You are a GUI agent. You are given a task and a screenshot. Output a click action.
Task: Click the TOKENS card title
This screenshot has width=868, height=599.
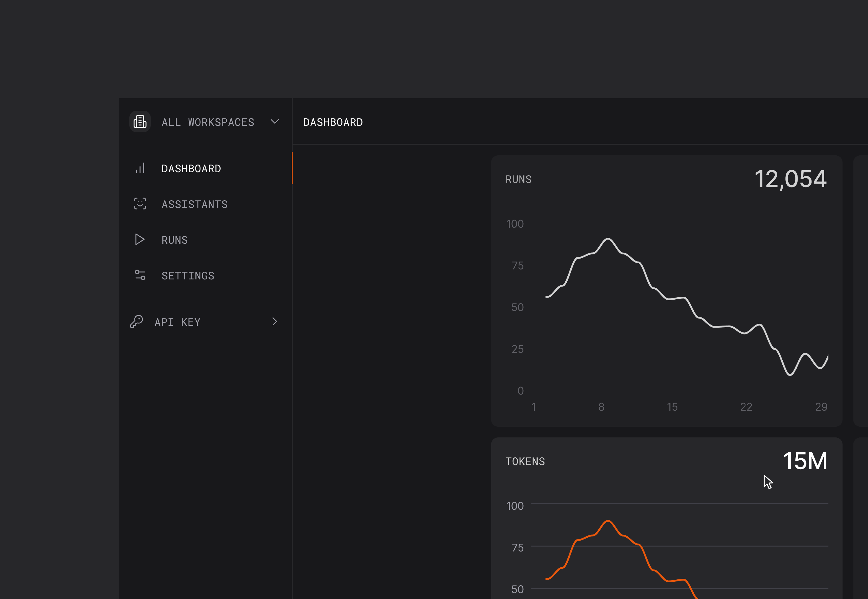pyautogui.click(x=525, y=461)
